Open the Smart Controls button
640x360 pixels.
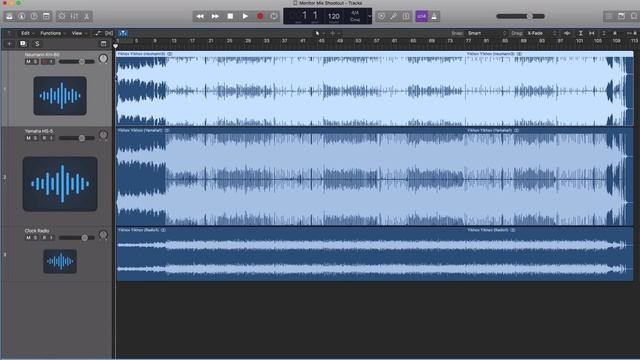(x=62, y=16)
